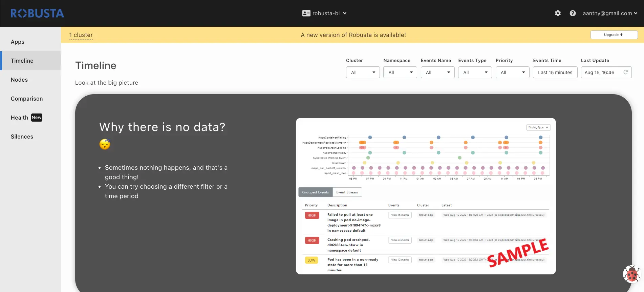The image size is (644, 292).
Task: Click the Look at the big picture subtitle
Action: click(107, 83)
